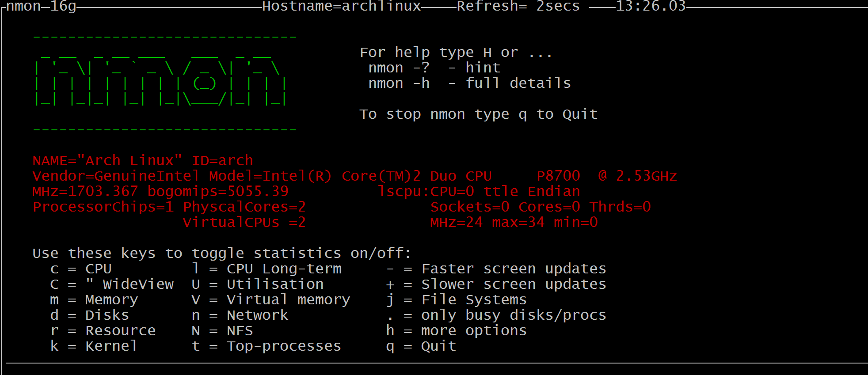Click the bogomips=5055.39 value
Viewport: 868px width, 375px height.
pyautogui.click(x=218, y=191)
